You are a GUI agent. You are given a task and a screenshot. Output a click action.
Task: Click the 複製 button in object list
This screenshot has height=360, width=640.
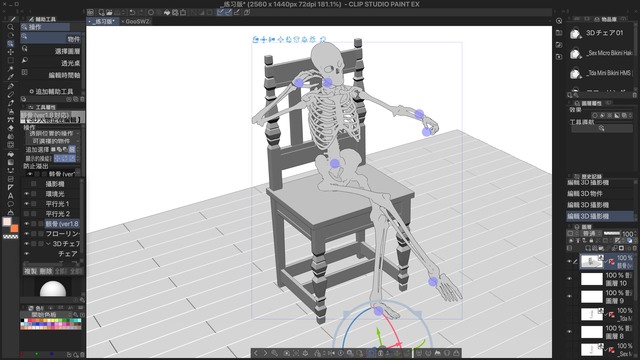(31, 271)
